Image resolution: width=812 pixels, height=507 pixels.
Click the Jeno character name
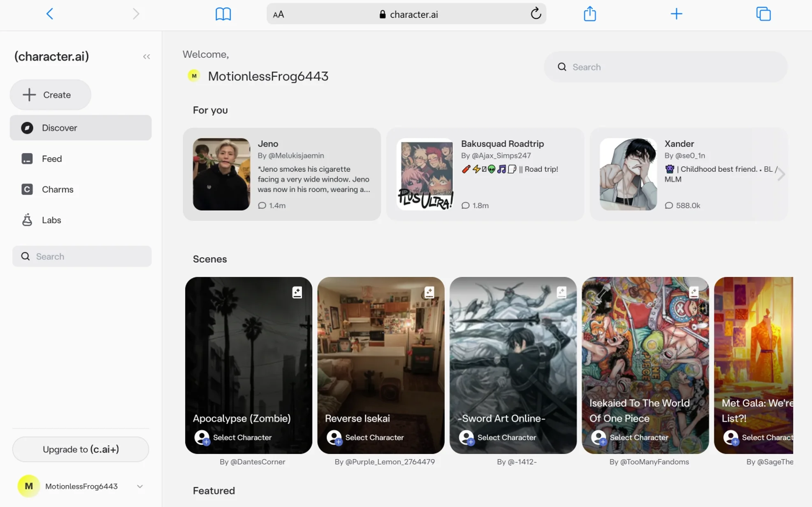(268, 144)
